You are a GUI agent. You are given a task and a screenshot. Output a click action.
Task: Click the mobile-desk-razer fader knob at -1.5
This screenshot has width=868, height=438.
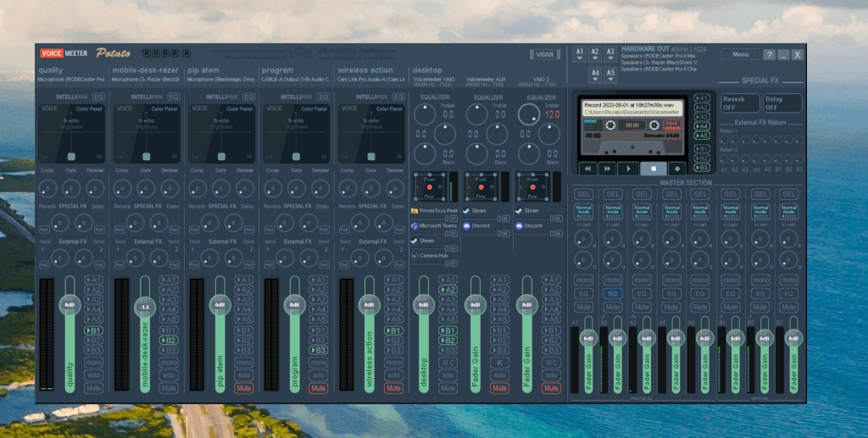pos(145,308)
